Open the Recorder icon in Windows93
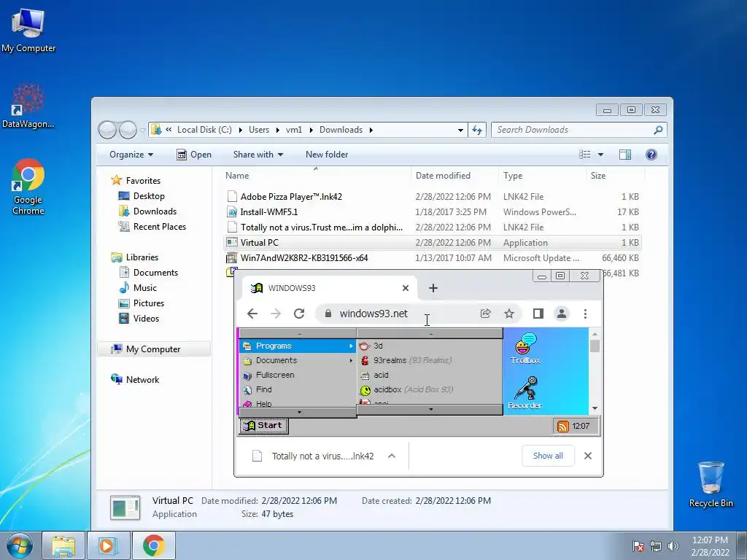The height and width of the screenshot is (560, 747). [525, 393]
